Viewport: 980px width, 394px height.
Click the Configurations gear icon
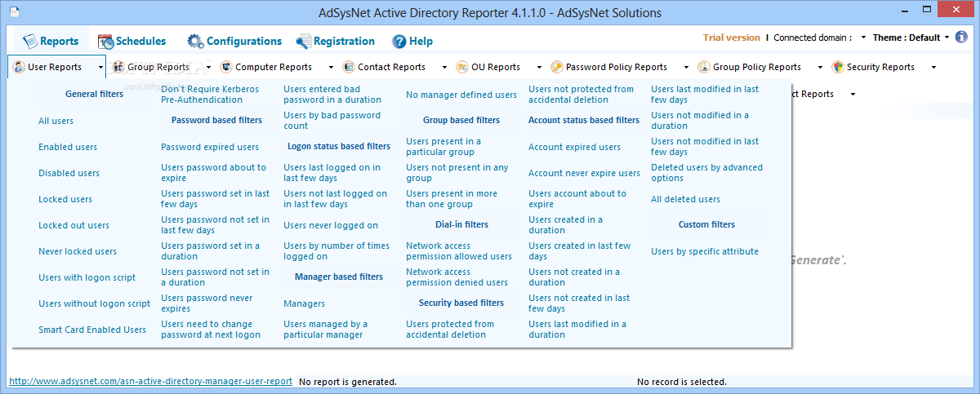tap(195, 41)
